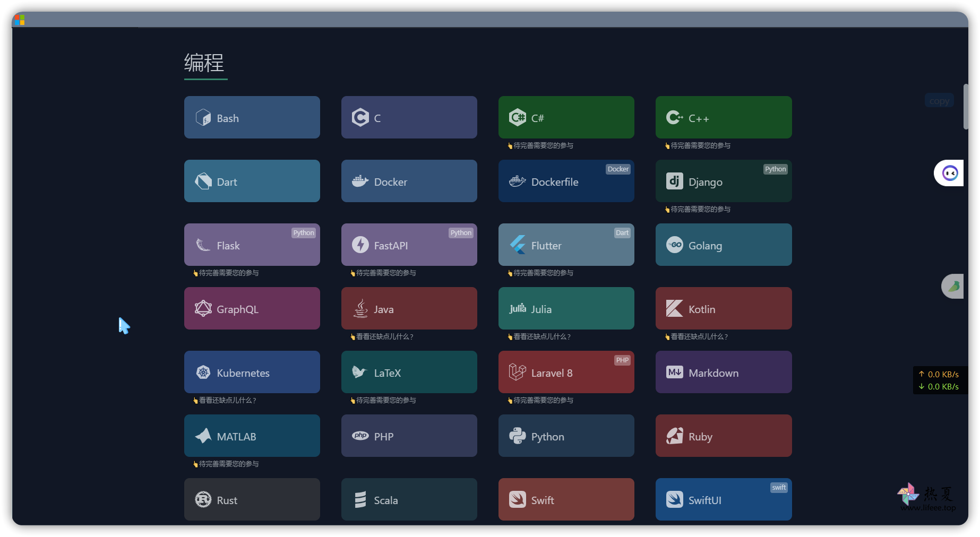Click the Kotlin K icon

click(x=674, y=308)
